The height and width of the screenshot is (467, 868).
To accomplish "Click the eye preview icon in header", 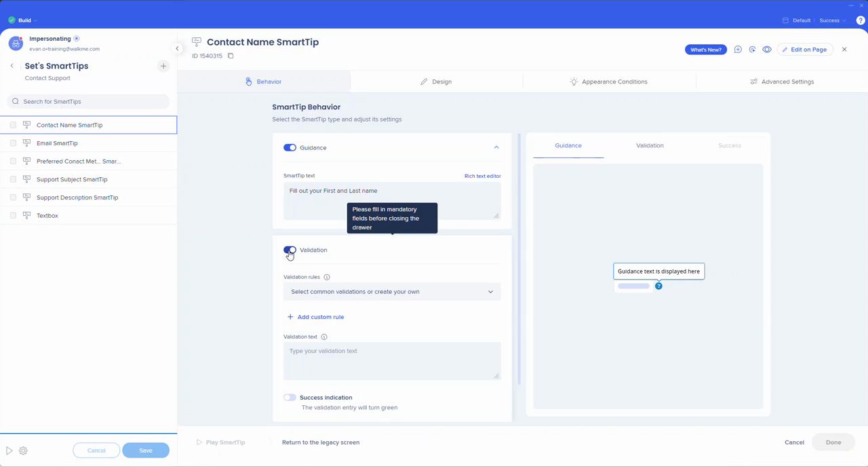I will click(767, 50).
